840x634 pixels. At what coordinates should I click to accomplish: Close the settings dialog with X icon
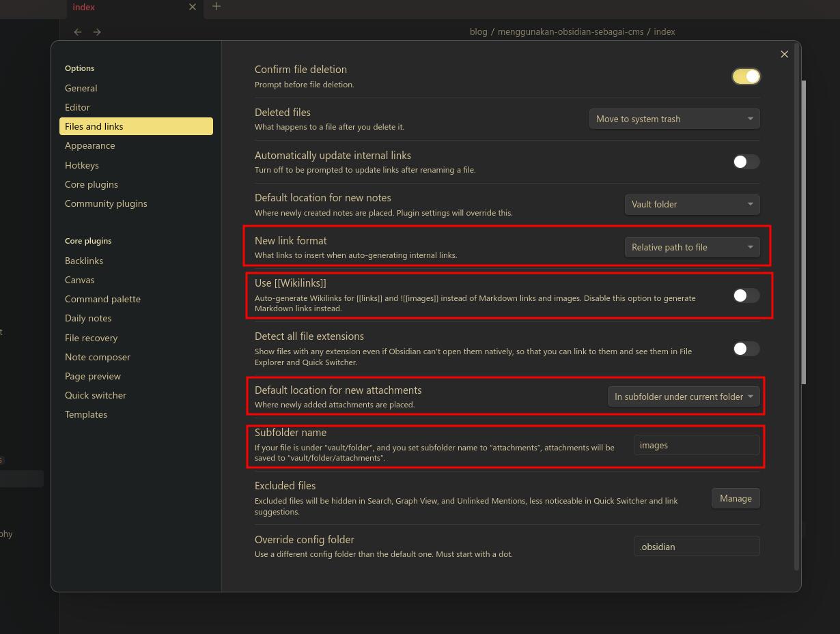pyautogui.click(x=784, y=55)
